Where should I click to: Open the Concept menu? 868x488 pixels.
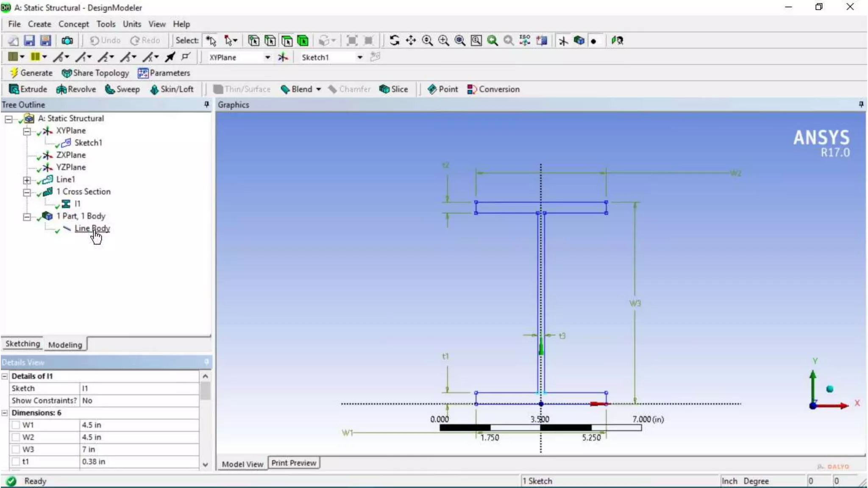coord(73,24)
